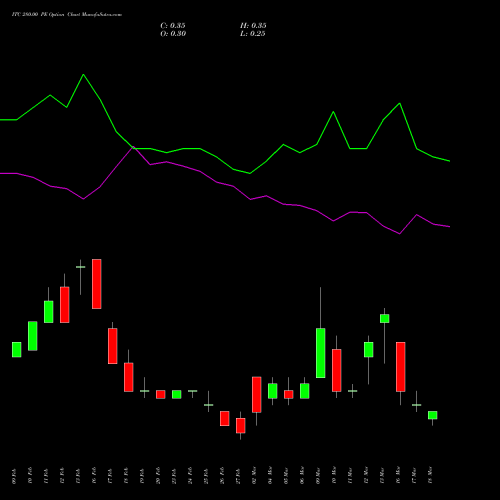
Task: Click the "13 Mar" date axis label
Action: coord(382,475)
